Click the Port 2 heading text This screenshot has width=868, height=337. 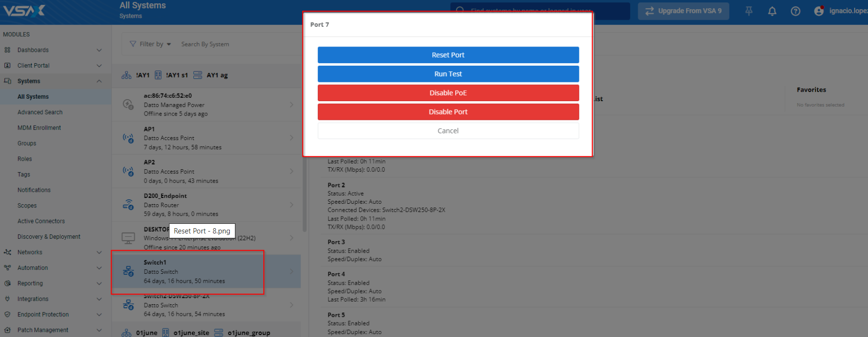336,185
